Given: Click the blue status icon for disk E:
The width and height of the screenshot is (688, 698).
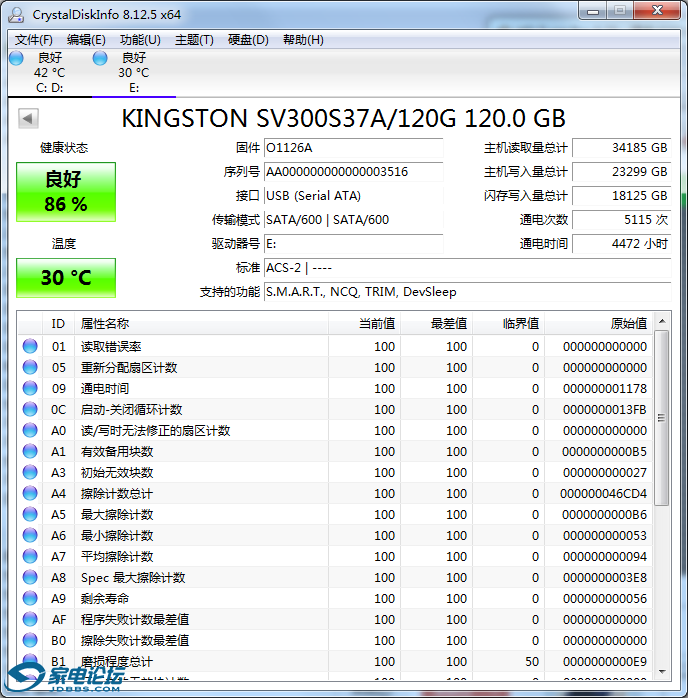Looking at the screenshot, I should 100,58.
